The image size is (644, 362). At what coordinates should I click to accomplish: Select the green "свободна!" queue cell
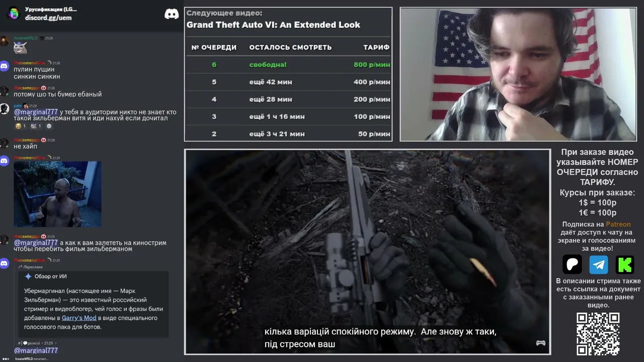(268, 64)
